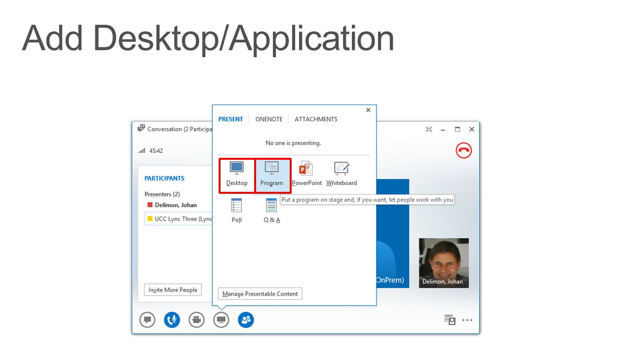Click Delimon, Johan video thumbnail
Image resolution: width=644 pixels, height=362 pixels.
(444, 263)
